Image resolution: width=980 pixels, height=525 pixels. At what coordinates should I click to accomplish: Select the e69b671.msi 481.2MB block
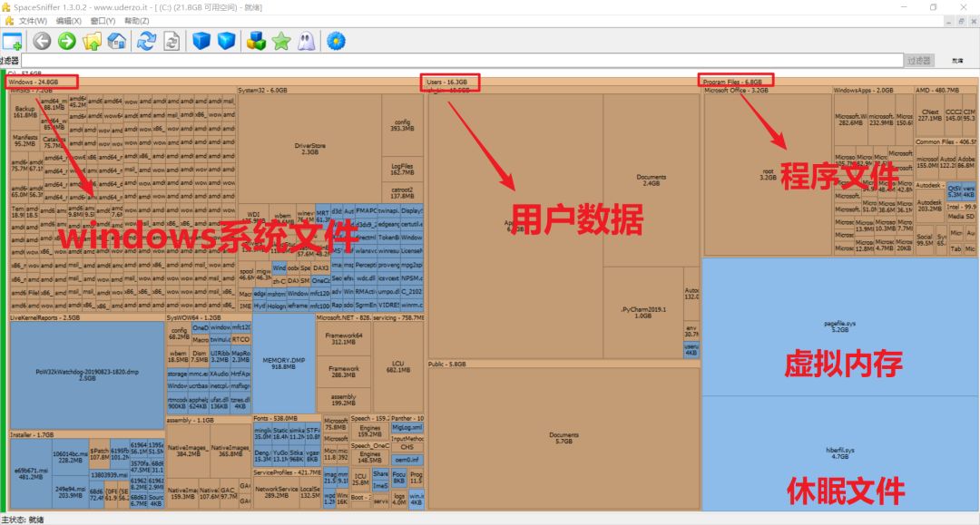click(x=31, y=473)
